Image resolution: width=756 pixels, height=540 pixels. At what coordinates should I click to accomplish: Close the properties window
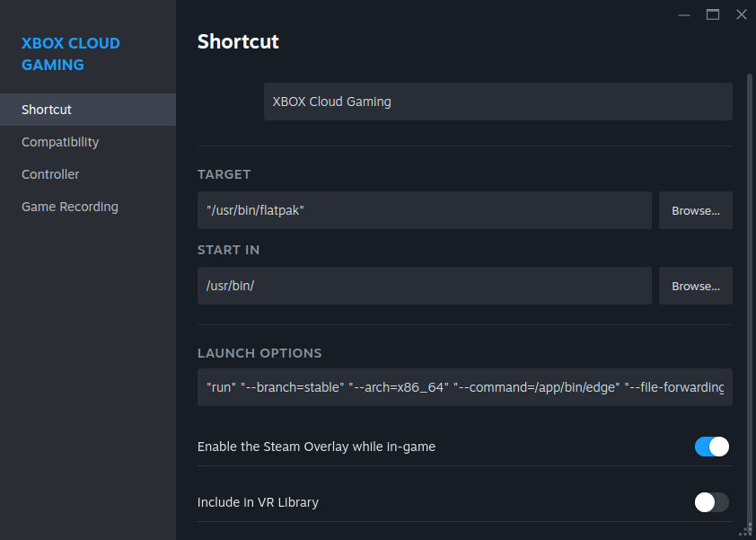click(741, 14)
